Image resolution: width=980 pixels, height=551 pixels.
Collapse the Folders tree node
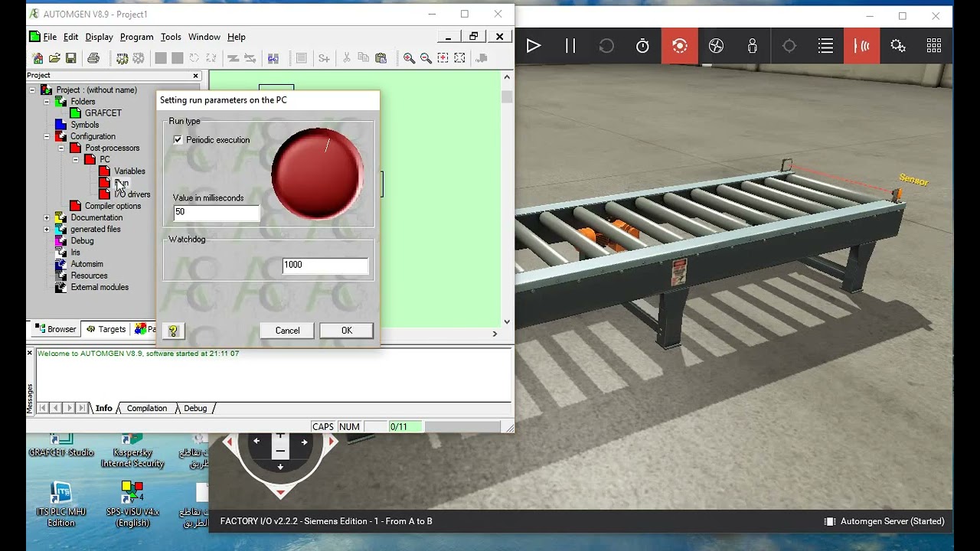coord(47,102)
